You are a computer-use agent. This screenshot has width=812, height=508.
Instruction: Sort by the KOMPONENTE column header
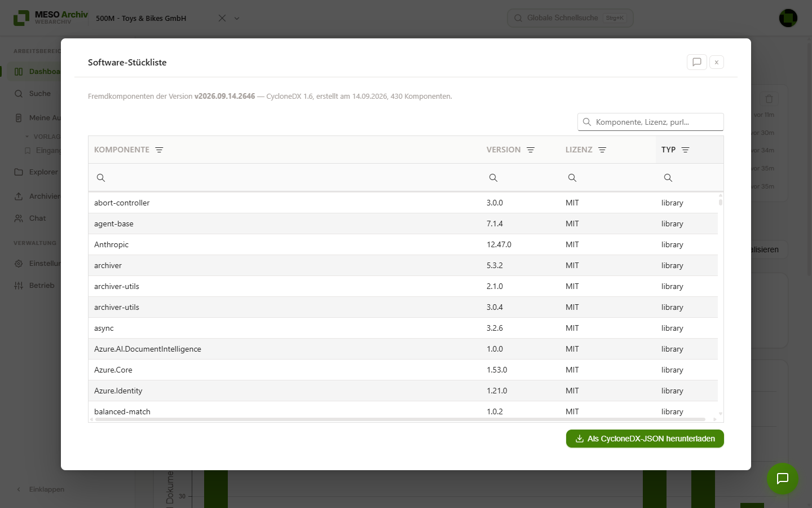click(122, 150)
